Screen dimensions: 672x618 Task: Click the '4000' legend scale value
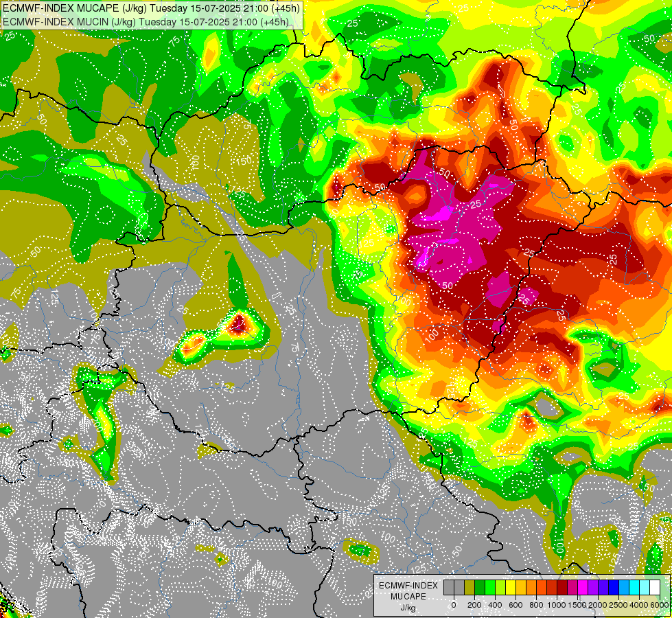click(639, 605)
